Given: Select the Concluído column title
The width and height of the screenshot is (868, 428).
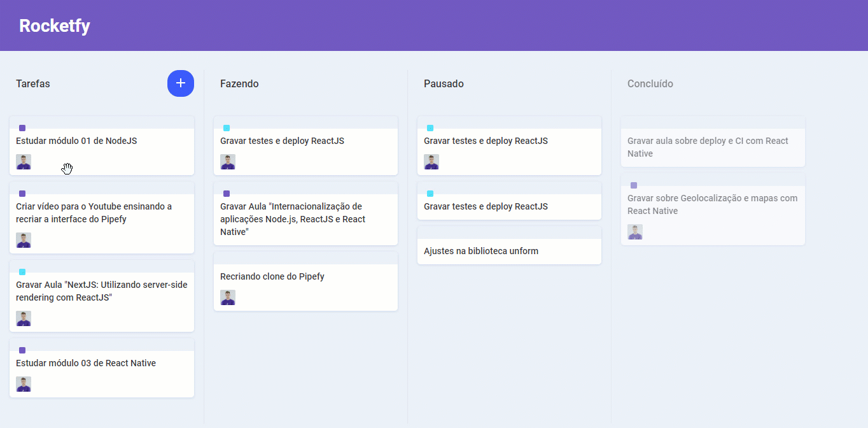Looking at the screenshot, I should [x=650, y=83].
